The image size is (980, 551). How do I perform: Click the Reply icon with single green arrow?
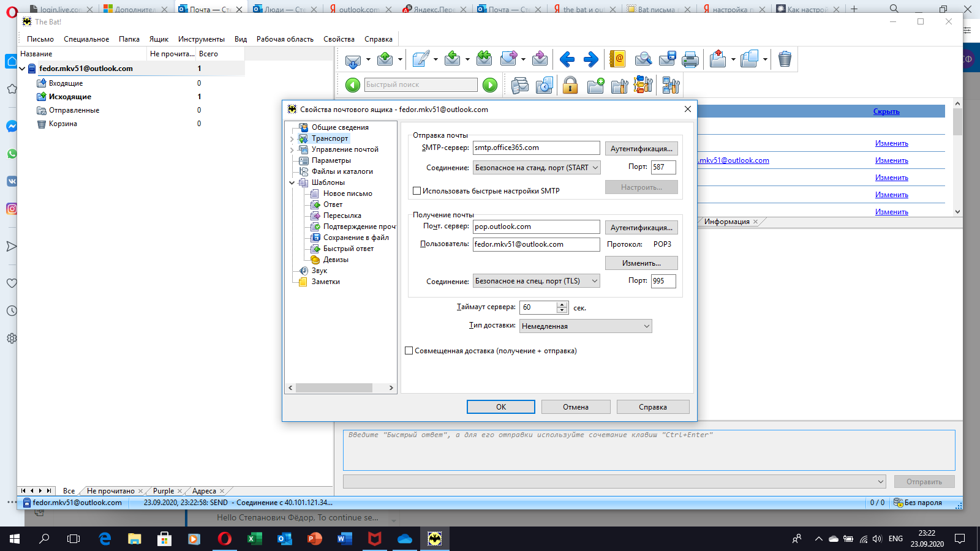[x=452, y=59]
